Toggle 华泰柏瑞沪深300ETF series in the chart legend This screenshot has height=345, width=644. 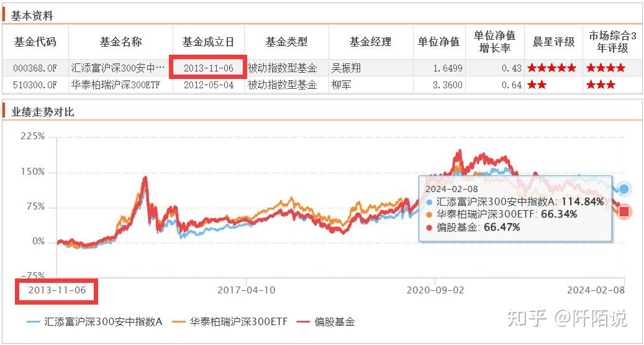pyautogui.click(x=230, y=321)
